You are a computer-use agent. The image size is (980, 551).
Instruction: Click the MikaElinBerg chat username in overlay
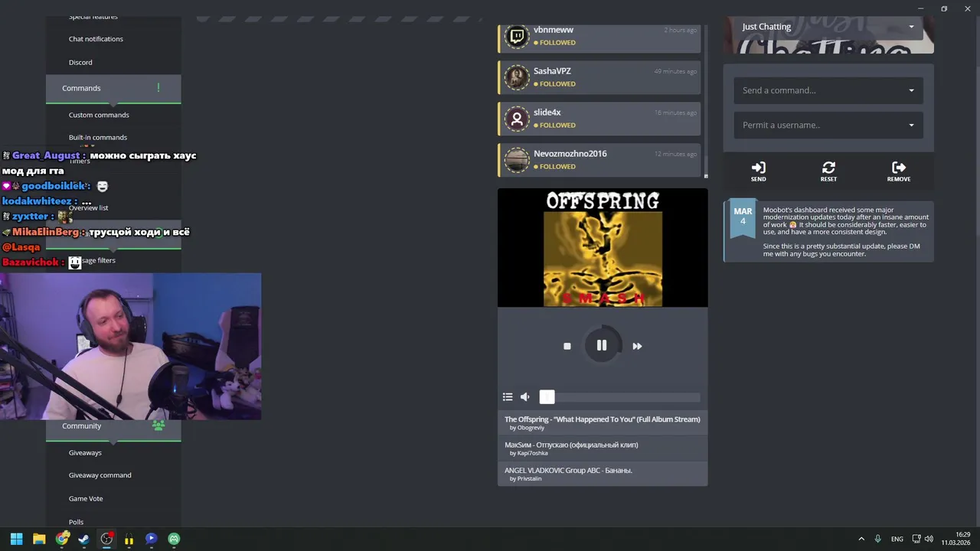45,232
